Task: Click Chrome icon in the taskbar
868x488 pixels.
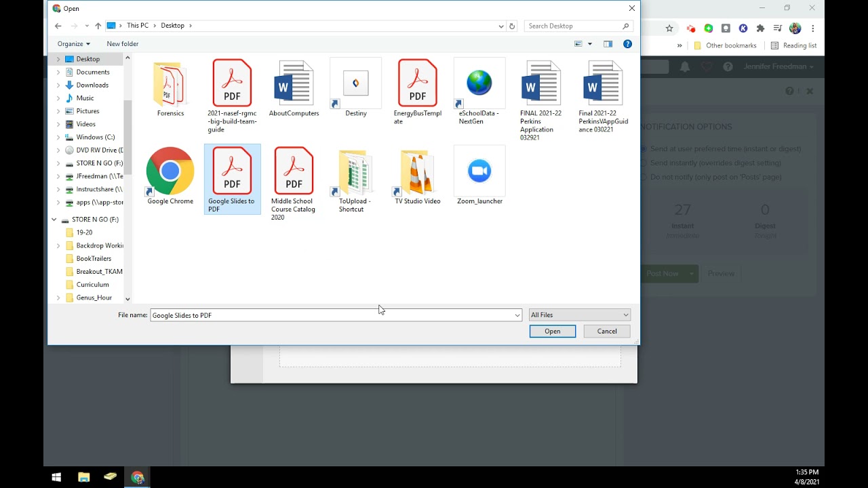Action: coord(138,477)
